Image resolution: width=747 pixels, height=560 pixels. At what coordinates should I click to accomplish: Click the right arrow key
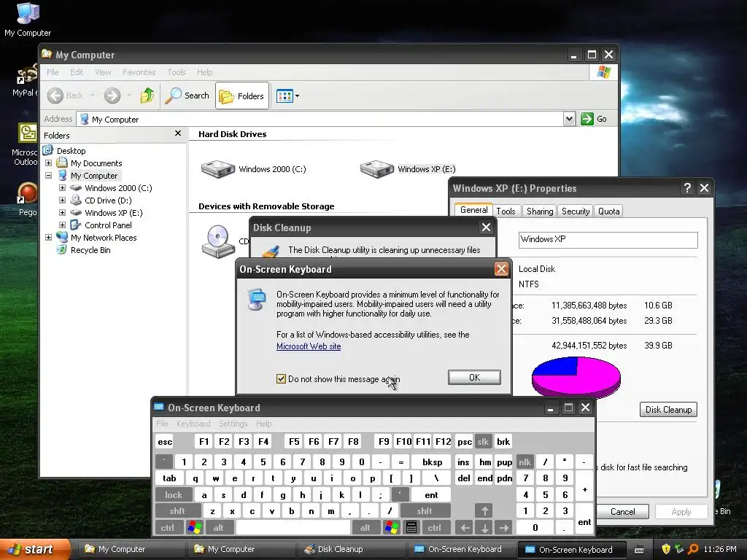(x=503, y=528)
